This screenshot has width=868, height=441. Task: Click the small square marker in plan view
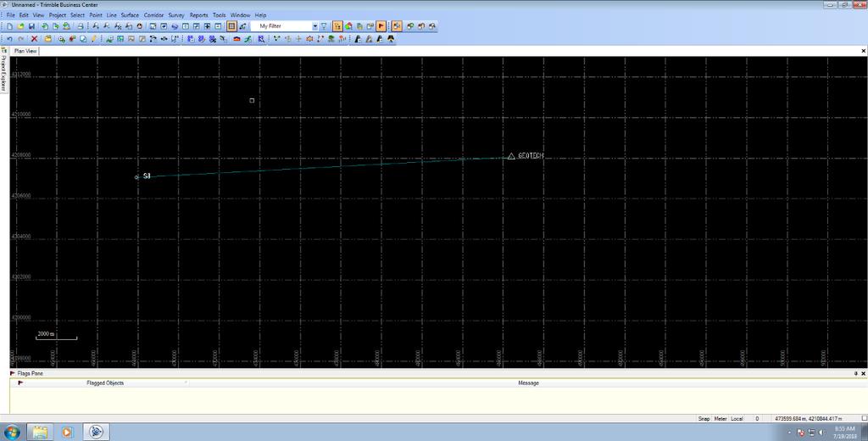(x=252, y=100)
